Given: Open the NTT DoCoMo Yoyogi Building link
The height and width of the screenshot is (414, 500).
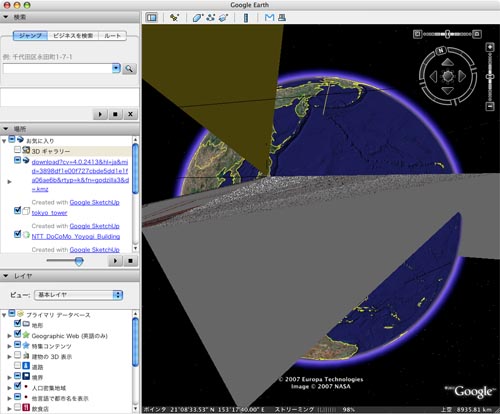Looking at the screenshot, I should click(x=76, y=236).
